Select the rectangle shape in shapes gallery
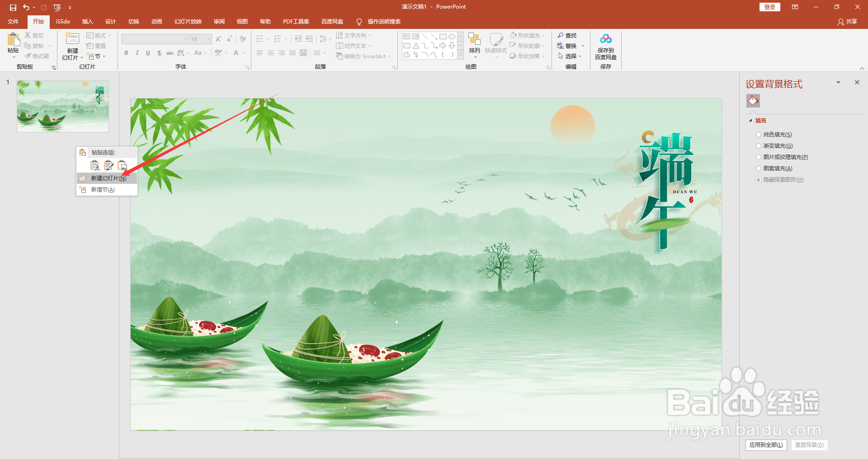868x459 pixels. 443,37
